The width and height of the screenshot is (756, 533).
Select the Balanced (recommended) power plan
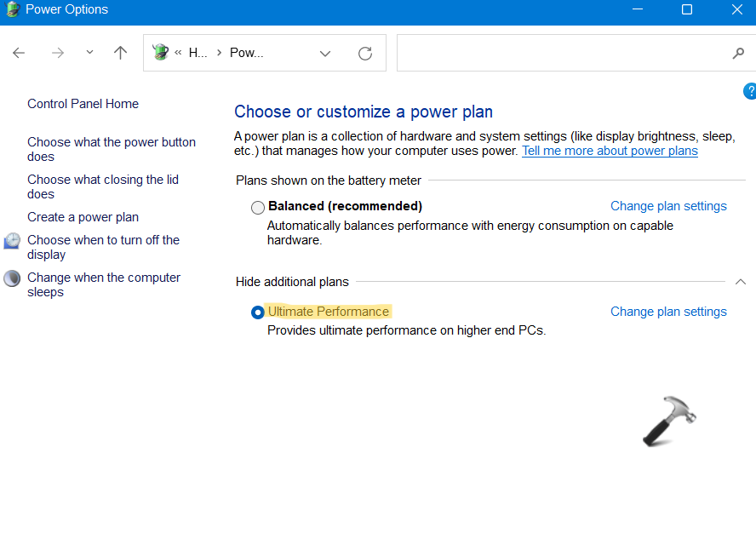point(258,208)
